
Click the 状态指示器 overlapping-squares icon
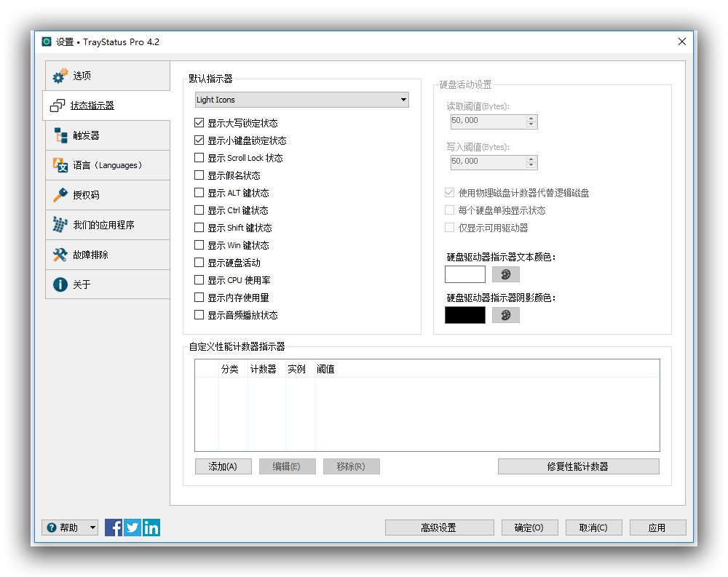[x=57, y=106]
